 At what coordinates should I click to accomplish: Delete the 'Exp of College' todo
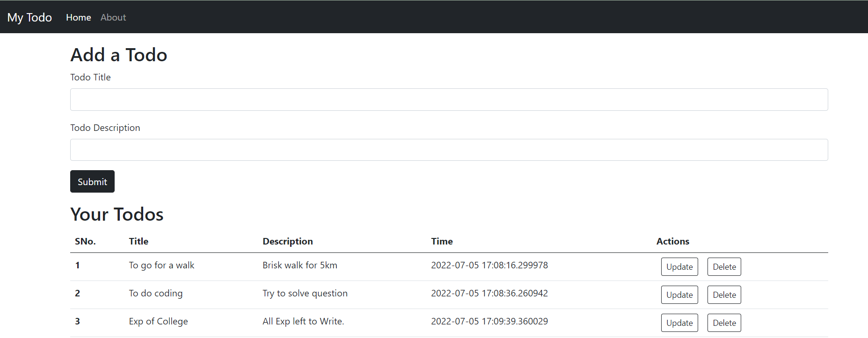coord(724,323)
